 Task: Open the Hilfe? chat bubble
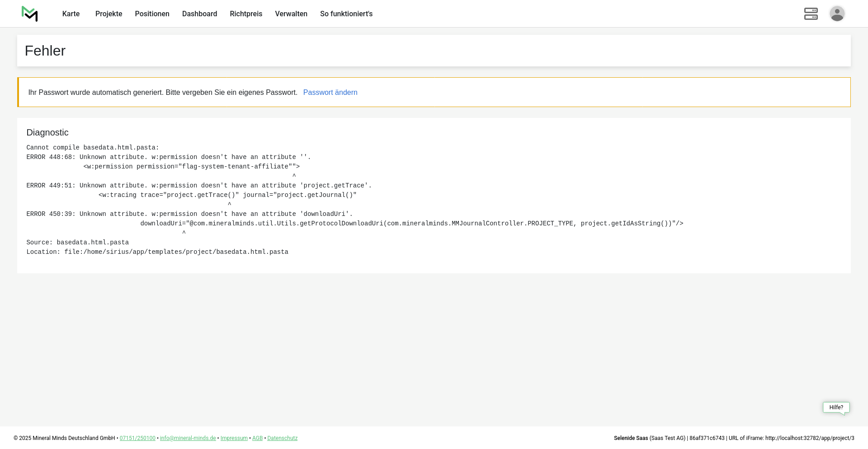[836, 407]
